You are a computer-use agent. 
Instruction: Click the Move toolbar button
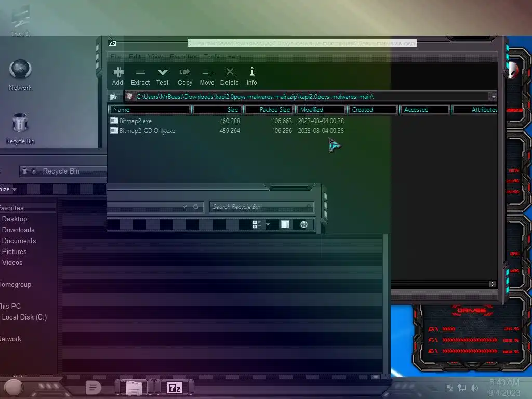coord(207,76)
